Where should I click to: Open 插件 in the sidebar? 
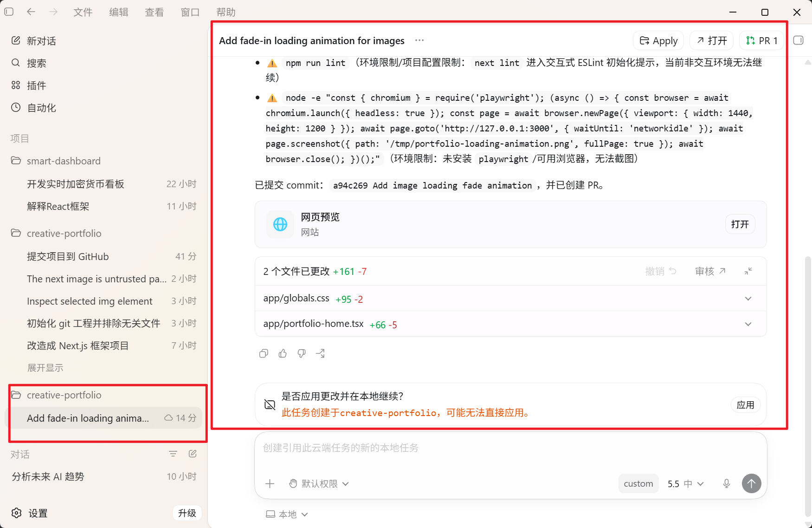click(104, 85)
